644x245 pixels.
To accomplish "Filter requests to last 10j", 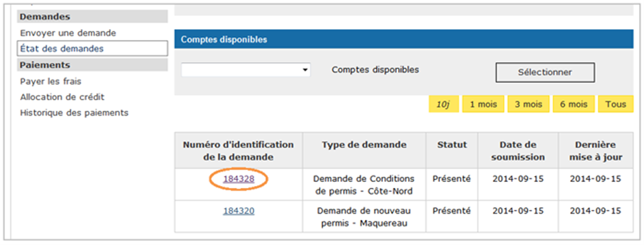I will (443, 104).
